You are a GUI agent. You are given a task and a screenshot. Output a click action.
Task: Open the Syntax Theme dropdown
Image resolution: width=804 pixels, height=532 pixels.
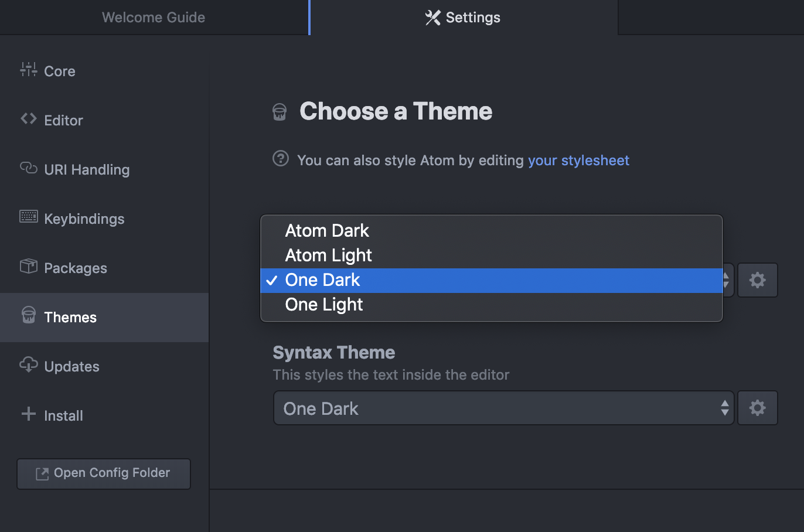503,408
